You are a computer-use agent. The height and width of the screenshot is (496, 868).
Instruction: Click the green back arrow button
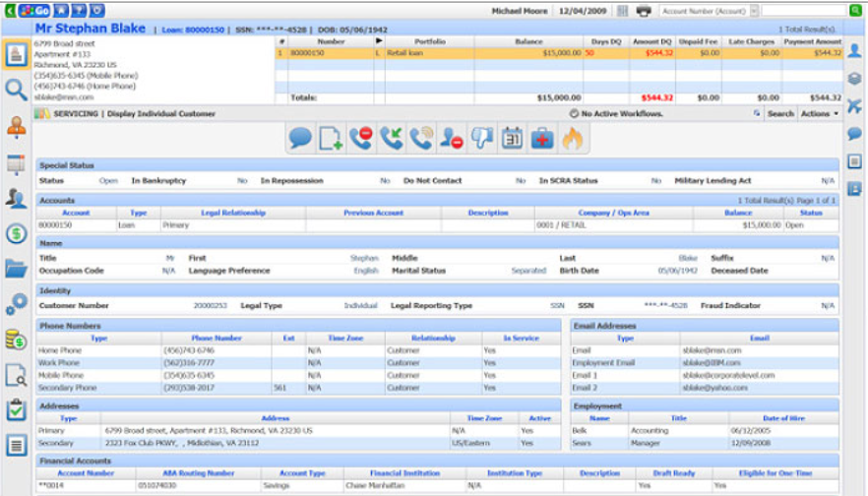click(x=10, y=11)
